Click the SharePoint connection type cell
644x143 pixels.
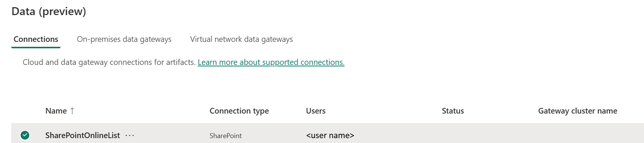[x=225, y=136]
